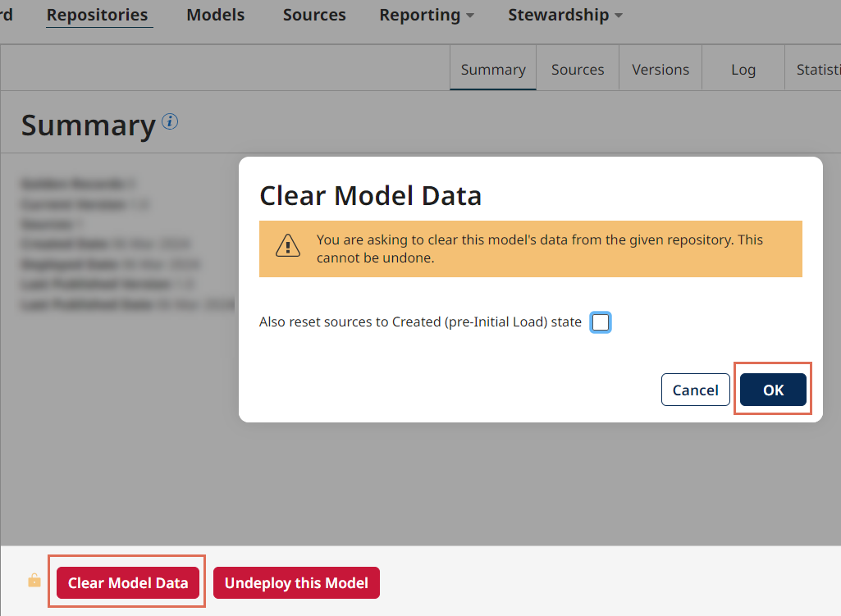Open the Summary info tooltip icon
The image size is (841, 616).
point(171,121)
